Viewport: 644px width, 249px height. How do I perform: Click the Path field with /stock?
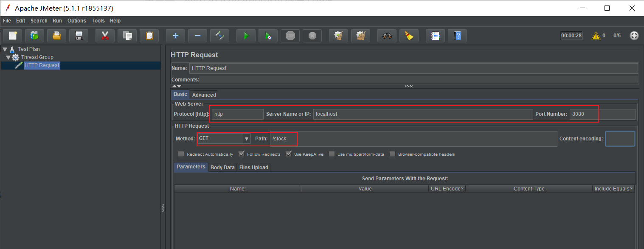[413, 139]
